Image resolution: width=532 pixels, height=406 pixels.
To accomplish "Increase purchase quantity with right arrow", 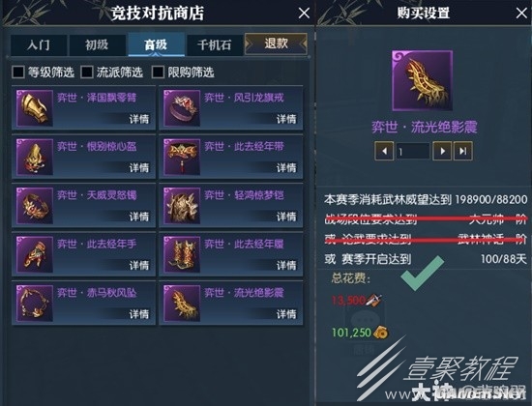I will tap(442, 151).
